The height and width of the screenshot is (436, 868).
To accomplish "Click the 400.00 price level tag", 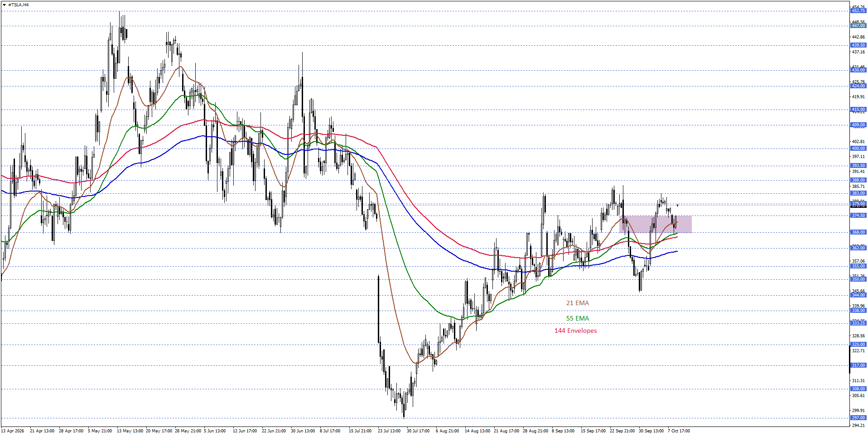I will (858, 149).
